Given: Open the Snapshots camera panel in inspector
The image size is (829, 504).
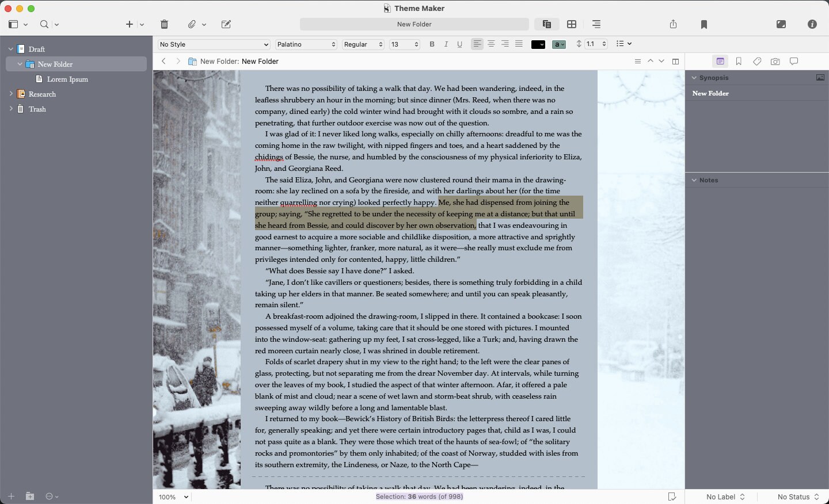Looking at the screenshot, I should [775, 62].
